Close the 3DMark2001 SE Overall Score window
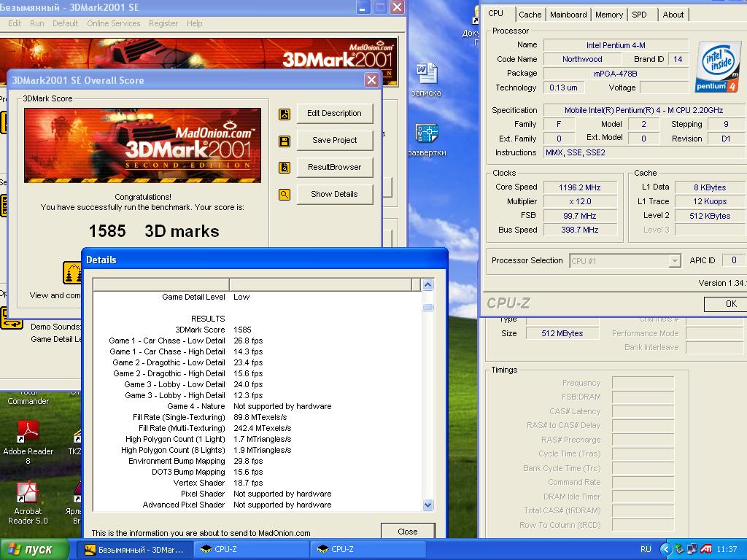Screen dimensions: 747x560 pyautogui.click(x=371, y=79)
